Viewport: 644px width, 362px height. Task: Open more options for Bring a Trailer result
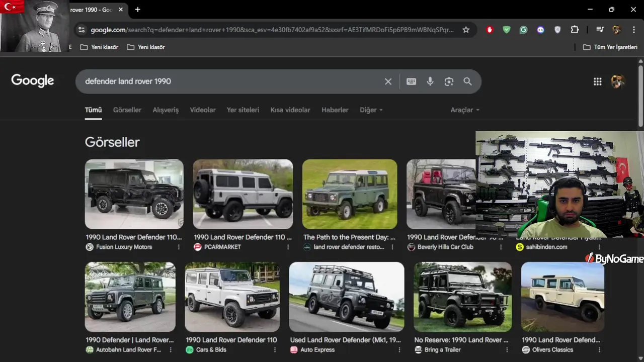507,350
